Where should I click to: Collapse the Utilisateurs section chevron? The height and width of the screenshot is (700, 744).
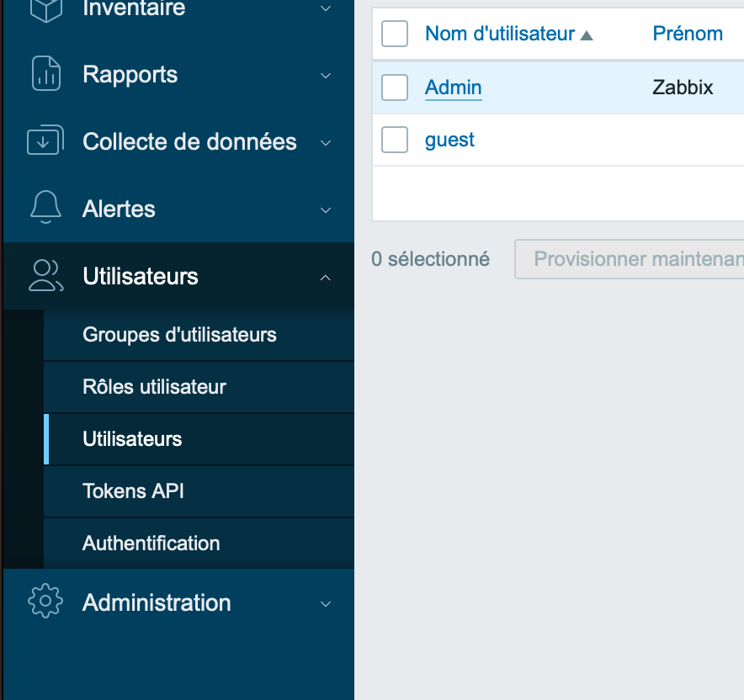pos(326,277)
